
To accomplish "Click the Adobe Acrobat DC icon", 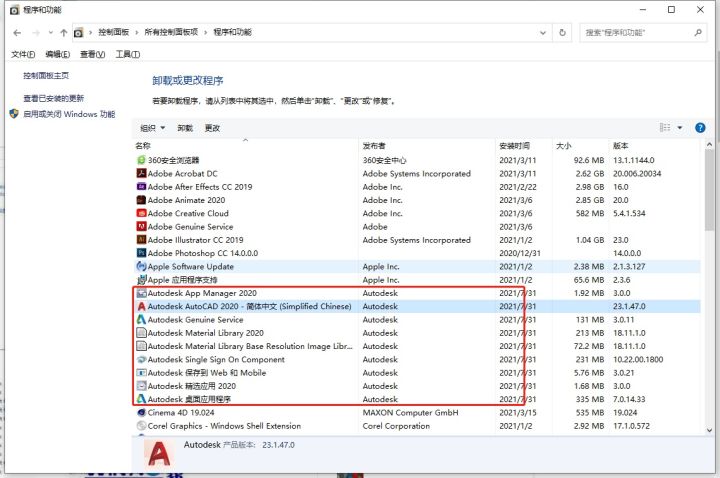I will (x=141, y=173).
